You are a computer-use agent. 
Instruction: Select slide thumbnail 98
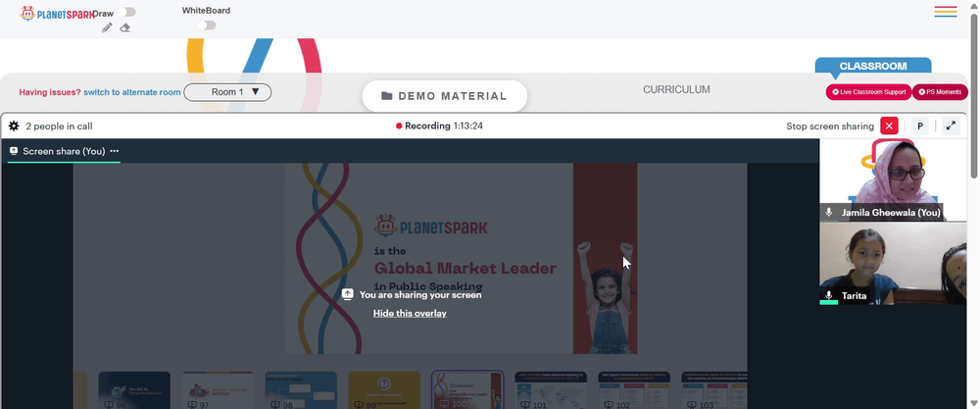[301, 390]
